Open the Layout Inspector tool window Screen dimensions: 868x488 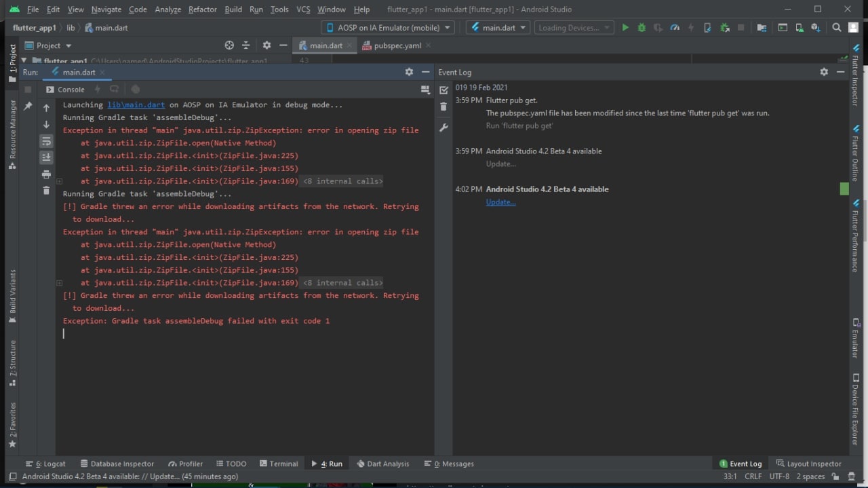pyautogui.click(x=808, y=464)
